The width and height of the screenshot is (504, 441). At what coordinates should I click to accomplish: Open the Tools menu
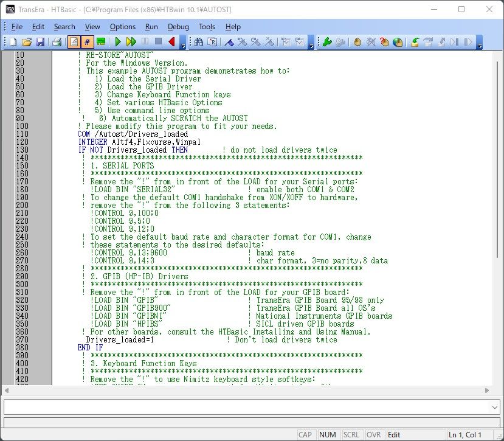pyautogui.click(x=207, y=27)
